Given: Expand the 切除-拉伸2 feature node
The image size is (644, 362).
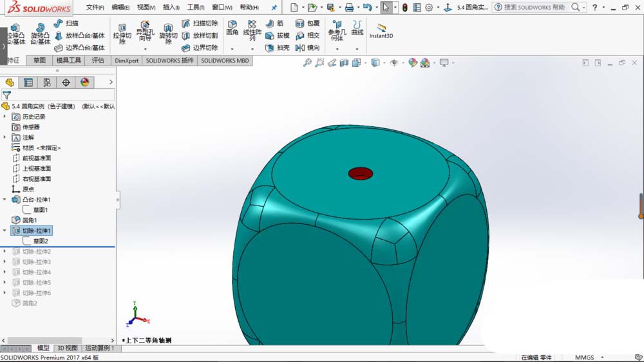Looking at the screenshot, I should [5, 251].
